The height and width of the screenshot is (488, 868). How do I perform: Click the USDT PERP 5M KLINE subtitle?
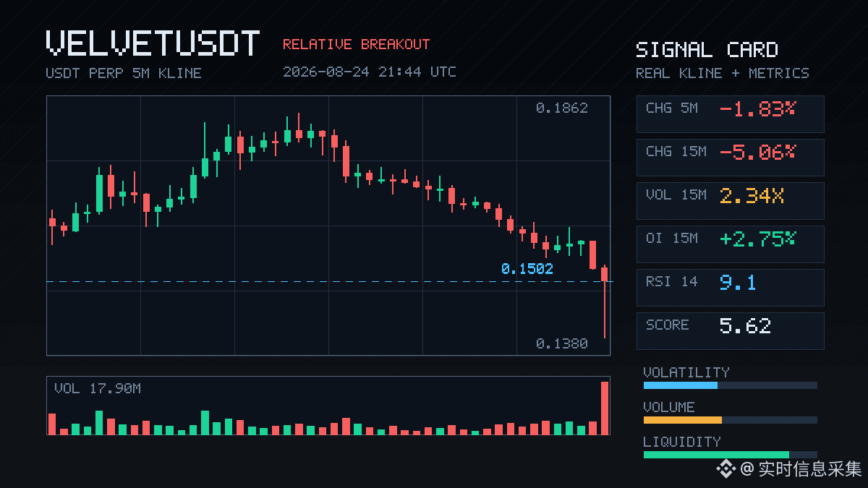click(124, 73)
